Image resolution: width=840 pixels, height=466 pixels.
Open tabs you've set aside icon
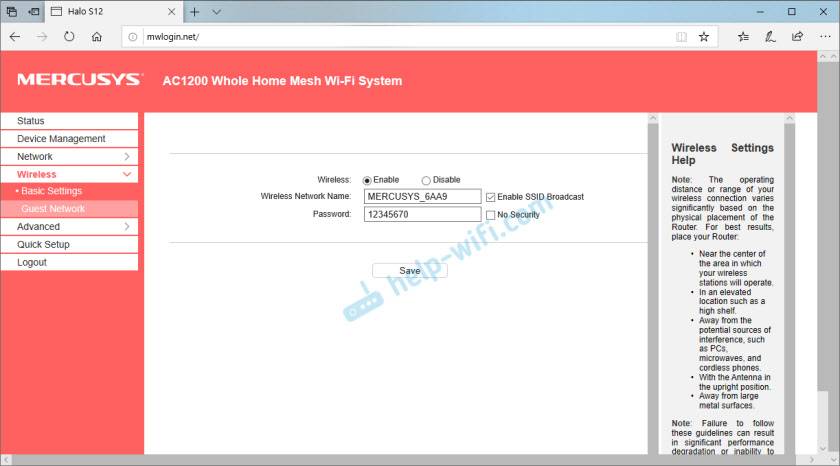[x=11, y=11]
